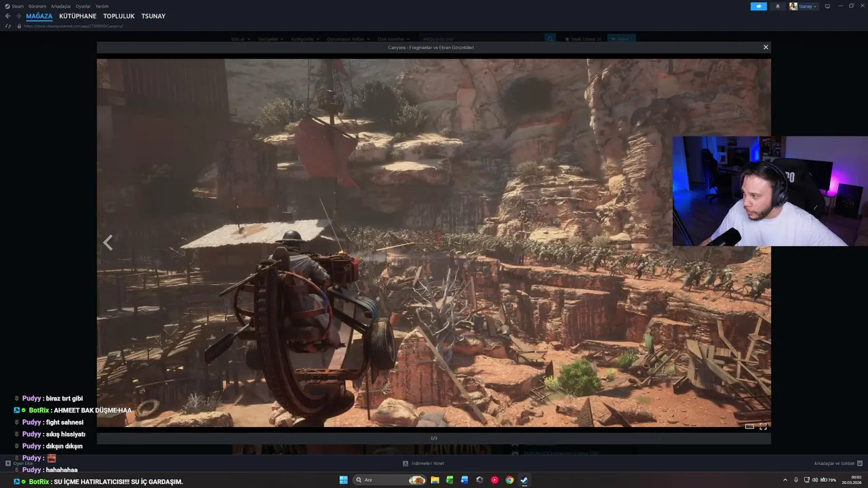Click the screenshot counter 6/9
868x488 pixels.
tap(434, 438)
